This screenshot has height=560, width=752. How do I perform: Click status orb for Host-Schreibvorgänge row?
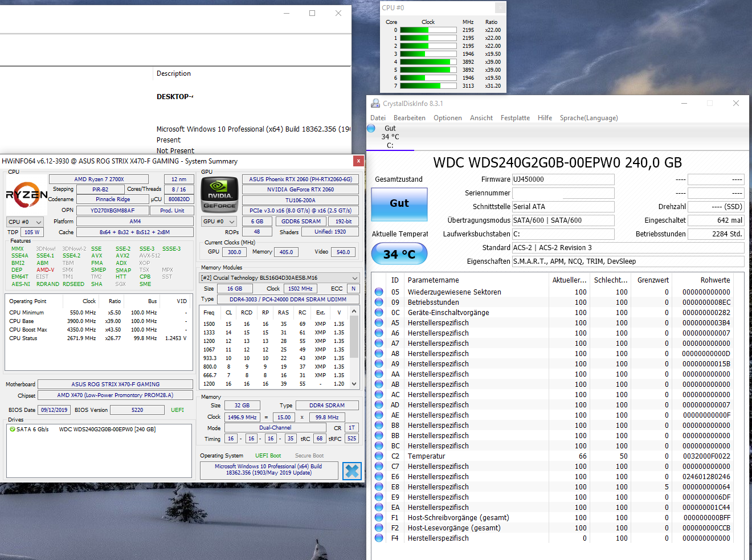tap(379, 518)
